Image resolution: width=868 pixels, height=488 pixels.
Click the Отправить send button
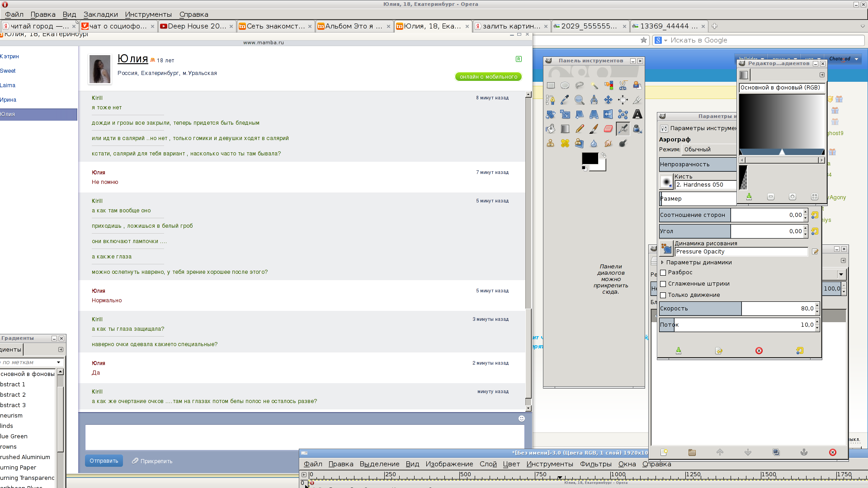[x=104, y=461]
